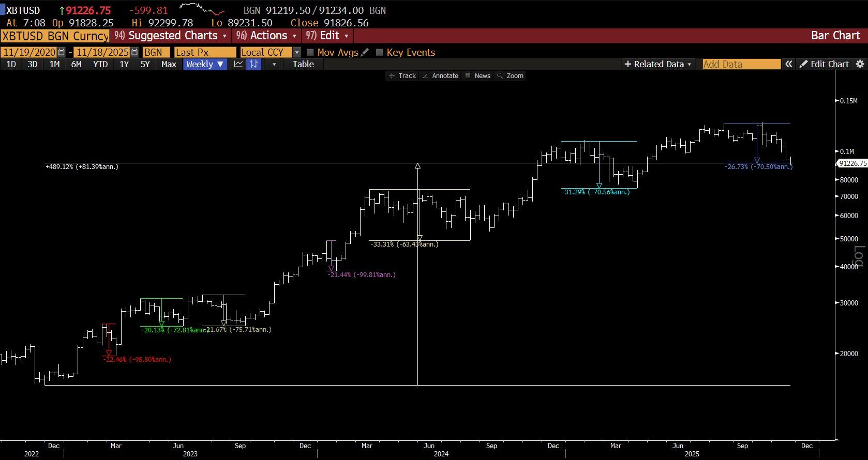Click the 2024 year label on time axis

point(441,454)
